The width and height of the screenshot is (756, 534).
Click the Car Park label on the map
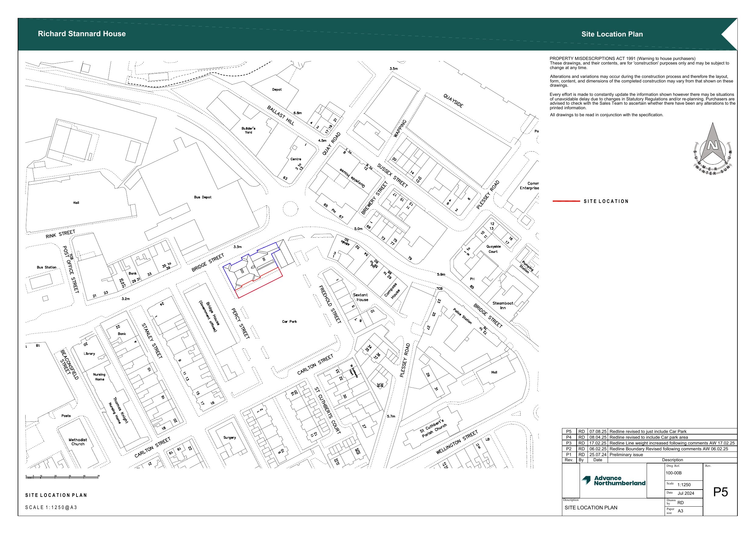click(289, 321)
